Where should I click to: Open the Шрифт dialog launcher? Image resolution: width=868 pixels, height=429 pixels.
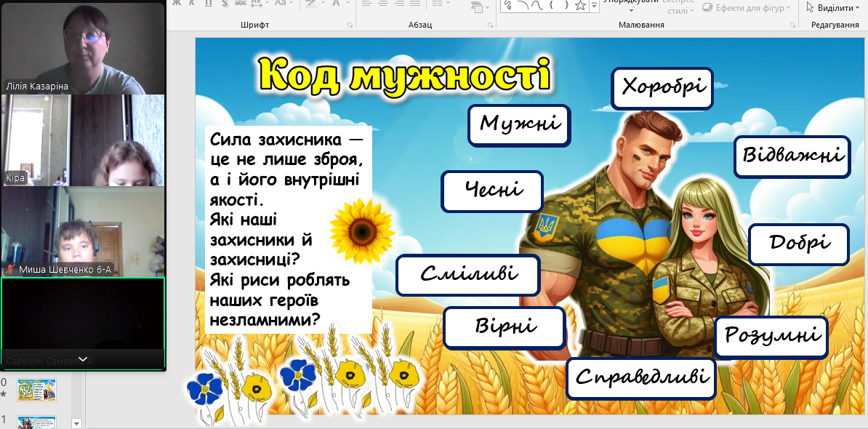(x=350, y=25)
